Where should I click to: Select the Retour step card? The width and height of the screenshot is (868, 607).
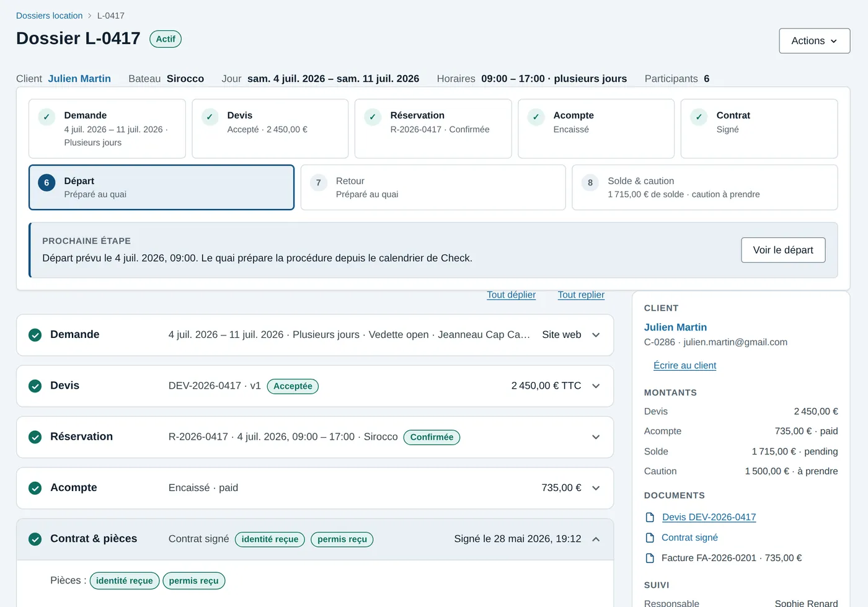433,187
